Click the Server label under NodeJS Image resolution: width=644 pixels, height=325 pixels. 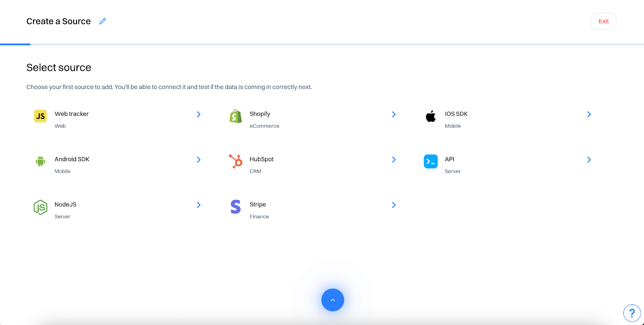[62, 217]
